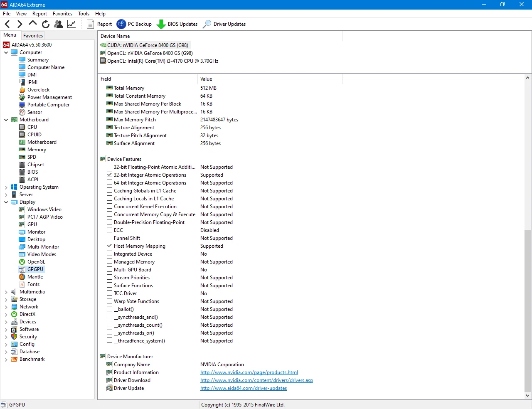Collapse the Motherboard tree node
Screen dimensions: 532x409
pos(6,120)
